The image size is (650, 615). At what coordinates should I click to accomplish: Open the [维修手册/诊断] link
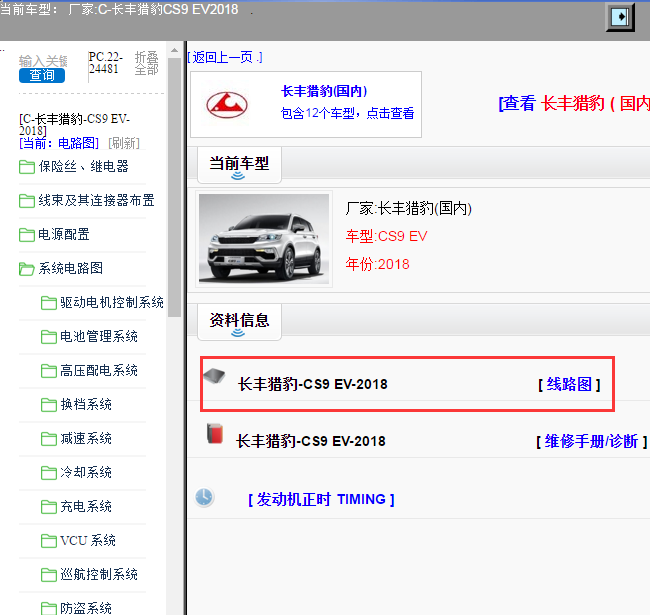point(592,442)
